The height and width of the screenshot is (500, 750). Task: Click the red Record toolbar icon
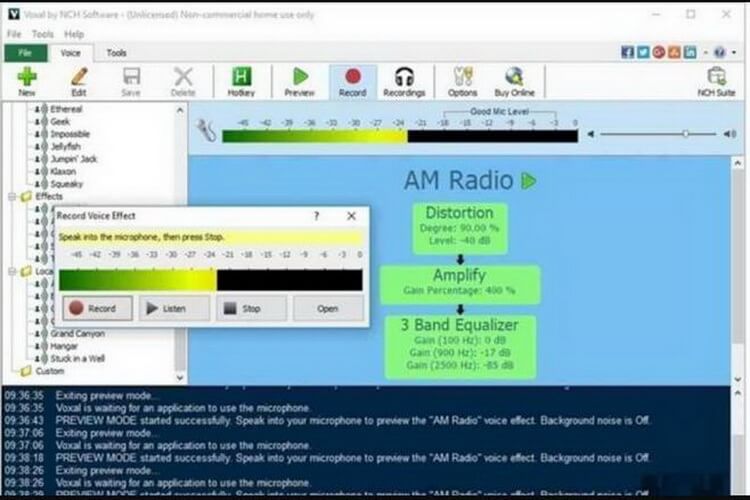click(352, 80)
